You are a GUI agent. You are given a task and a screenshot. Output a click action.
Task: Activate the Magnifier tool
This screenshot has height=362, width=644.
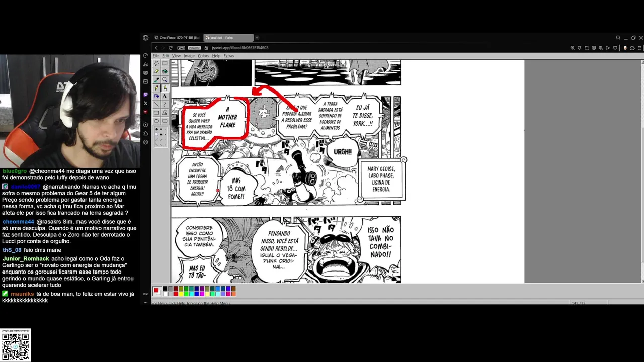tap(165, 79)
